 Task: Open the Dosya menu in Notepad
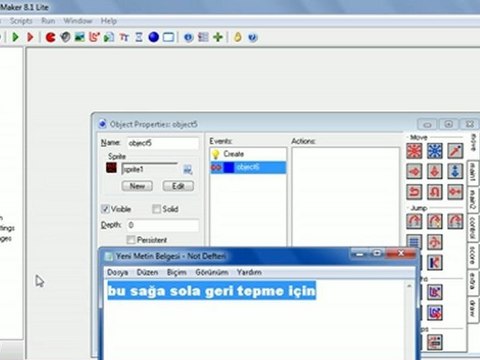click(117, 272)
